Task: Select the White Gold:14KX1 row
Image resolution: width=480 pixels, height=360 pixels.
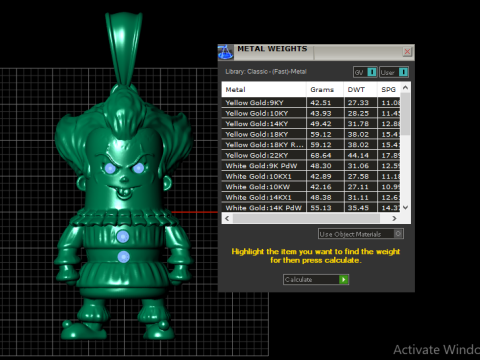Action: 311,197
